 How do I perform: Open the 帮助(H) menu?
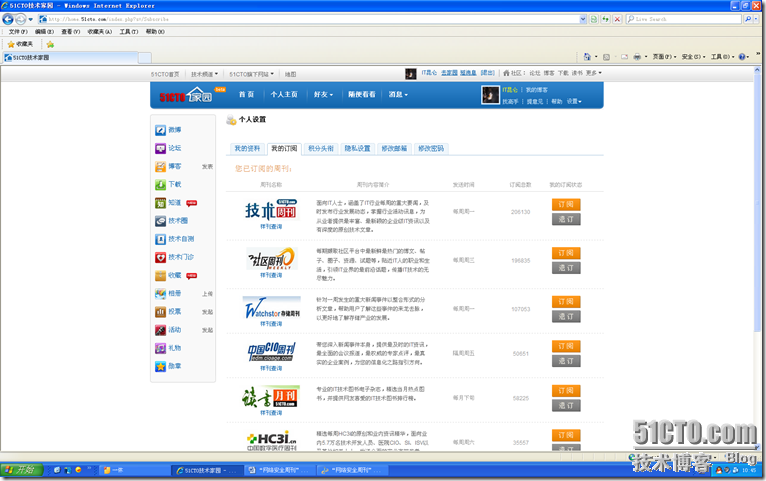155,32
